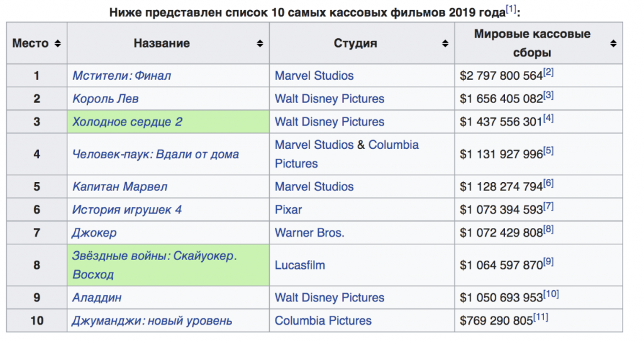Click the Капитан Марвел title link

(x=119, y=187)
